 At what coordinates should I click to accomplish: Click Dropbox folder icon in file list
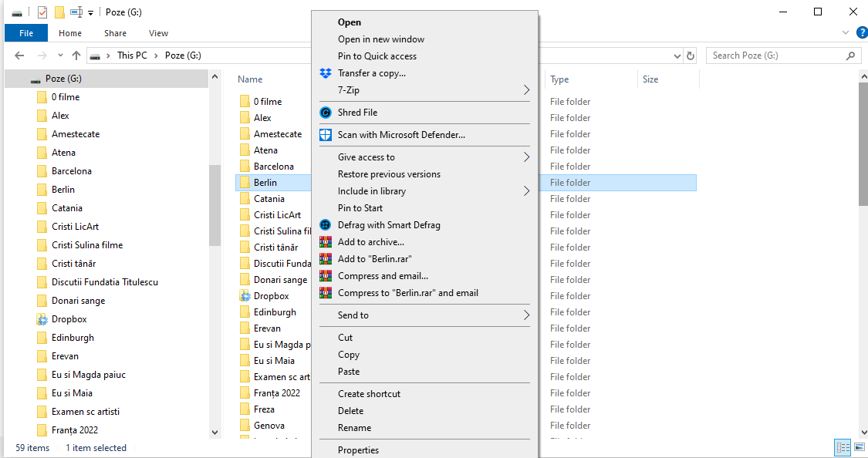[x=245, y=296]
